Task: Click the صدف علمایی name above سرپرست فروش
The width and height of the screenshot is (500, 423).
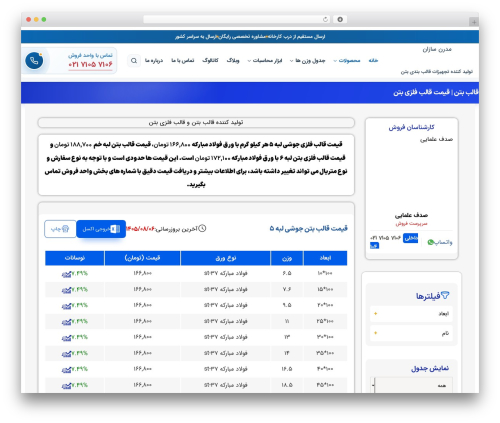Action: click(x=411, y=215)
